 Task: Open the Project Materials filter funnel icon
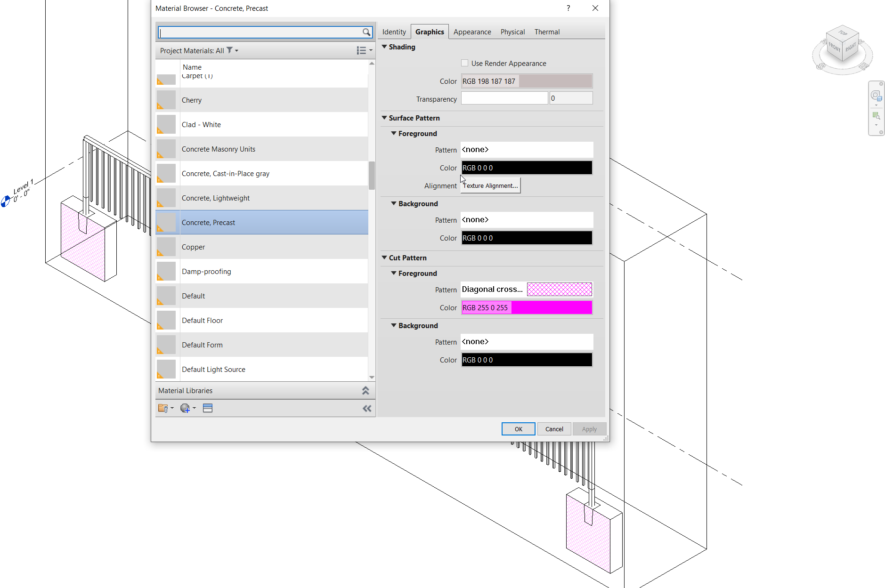click(x=229, y=50)
